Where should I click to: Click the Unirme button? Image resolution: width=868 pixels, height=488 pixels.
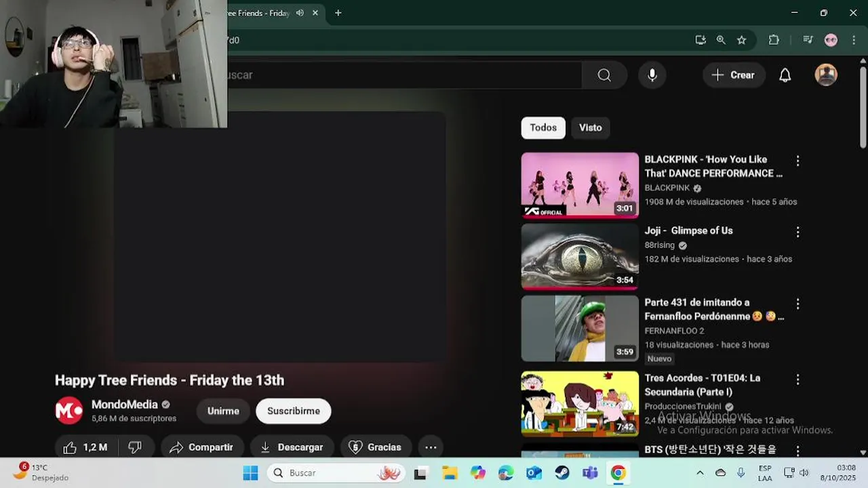(x=223, y=411)
